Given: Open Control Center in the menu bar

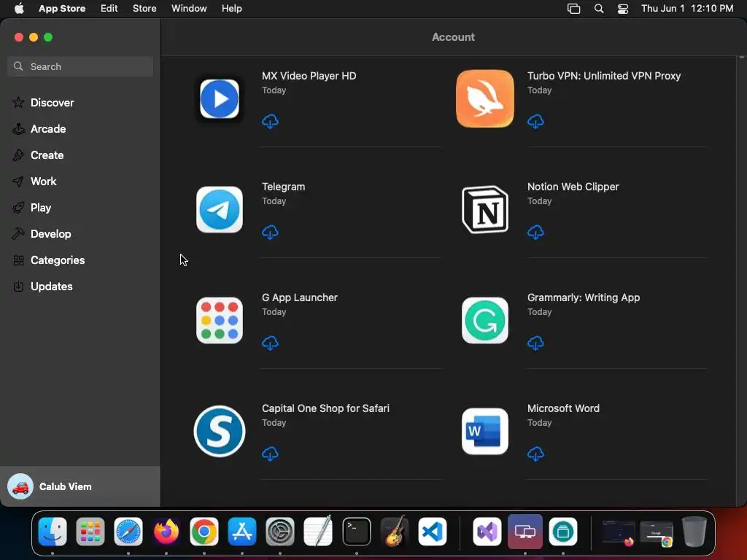Looking at the screenshot, I should (x=623, y=9).
